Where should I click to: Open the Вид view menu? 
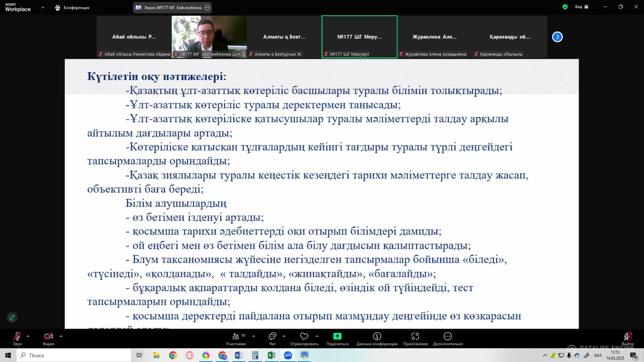(x=582, y=7)
